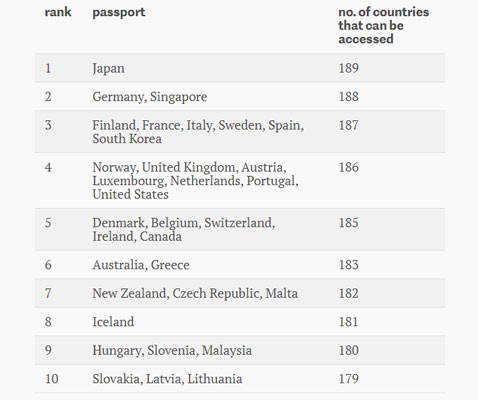The height and width of the screenshot is (400, 478).
Task: Select the rank 3 row with Finland, France
Action: pyautogui.click(x=240, y=132)
